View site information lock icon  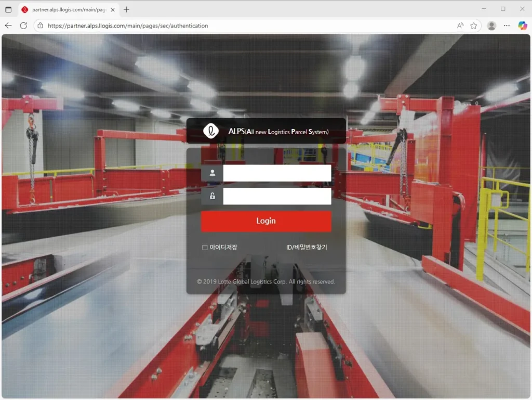click(41, 25)
